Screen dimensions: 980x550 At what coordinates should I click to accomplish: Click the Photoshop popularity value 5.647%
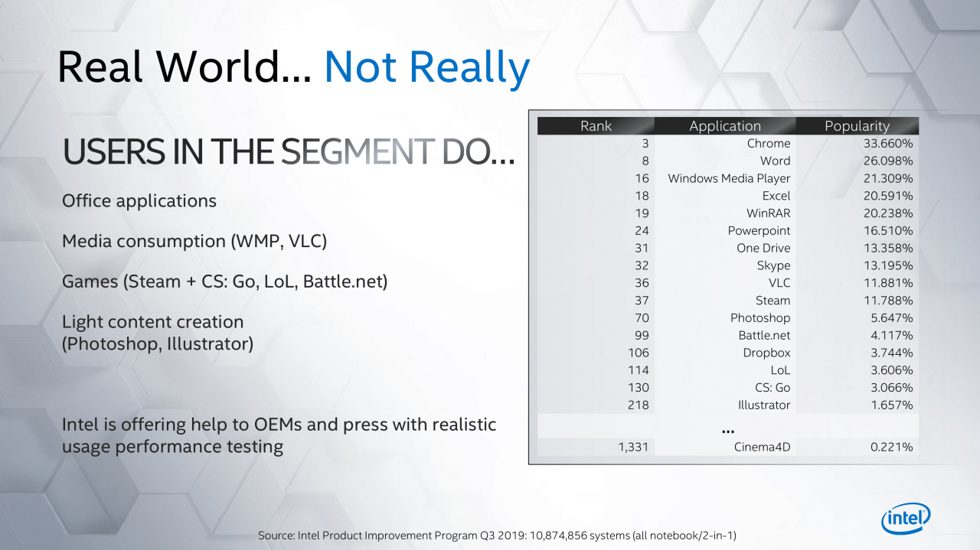point(891,318)
